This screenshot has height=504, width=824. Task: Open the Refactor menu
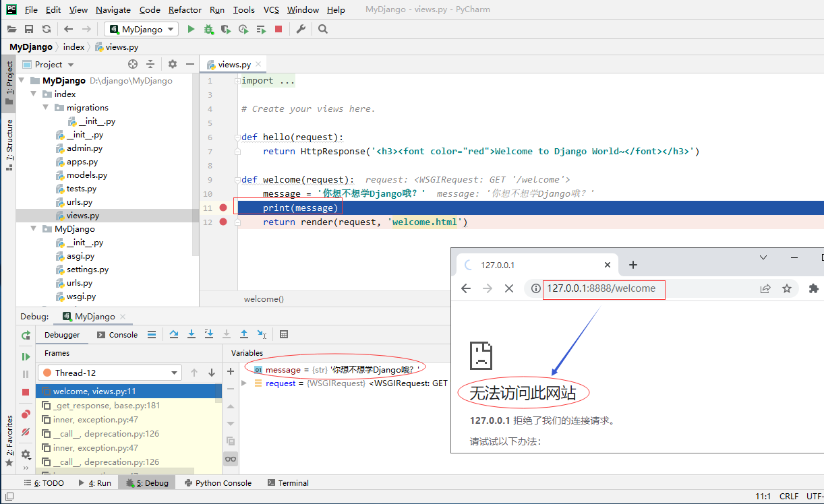tap(185, 9)
